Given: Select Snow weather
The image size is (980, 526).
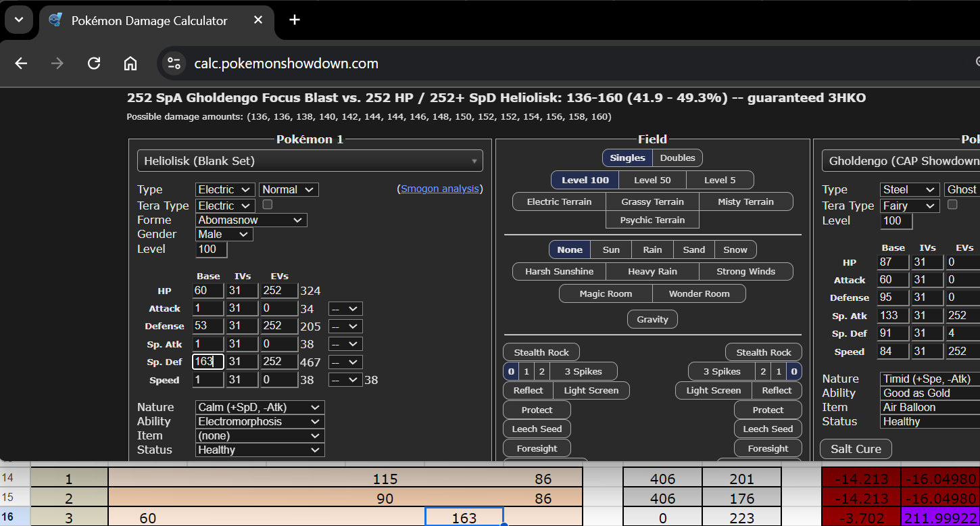Looking at the screenshot, I should click(x=735, y=249).
